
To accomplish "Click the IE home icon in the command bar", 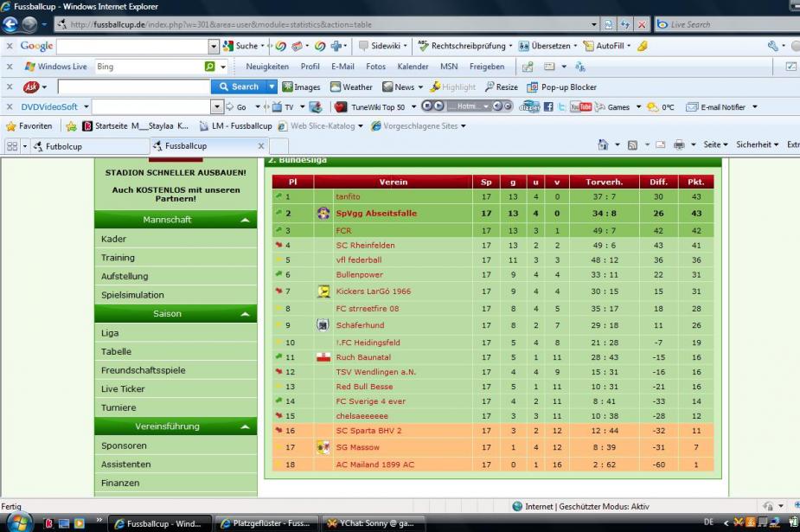I will (604, 145).
